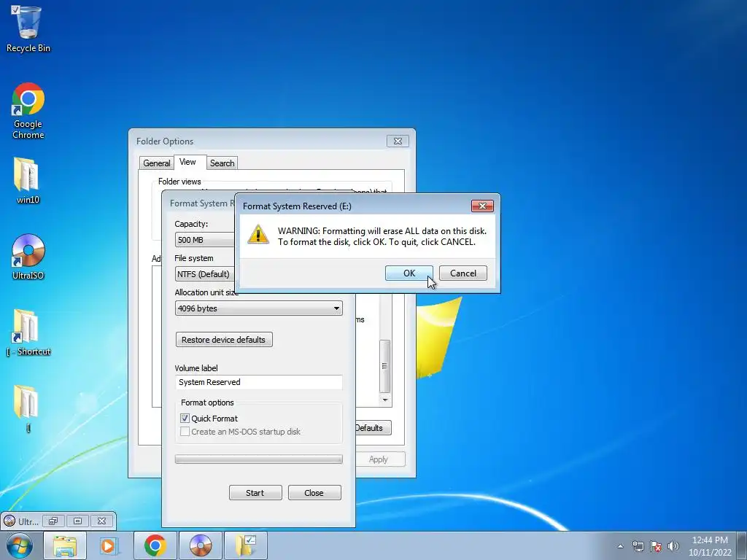Image resolution: width=747 pixels, height=560 pixels.
Task: Open the File system NTFS dropdown
Action: pos(205,274)
